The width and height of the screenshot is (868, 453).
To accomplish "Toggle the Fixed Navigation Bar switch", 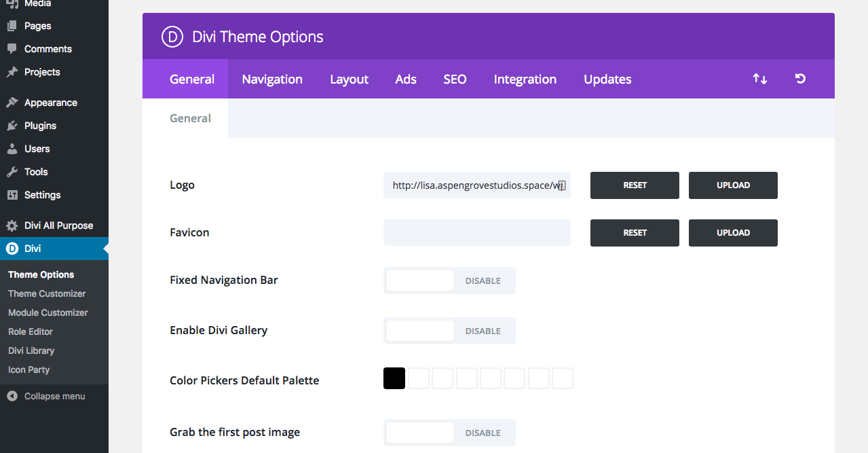I will pyautogui.click(x=449, y=280).
